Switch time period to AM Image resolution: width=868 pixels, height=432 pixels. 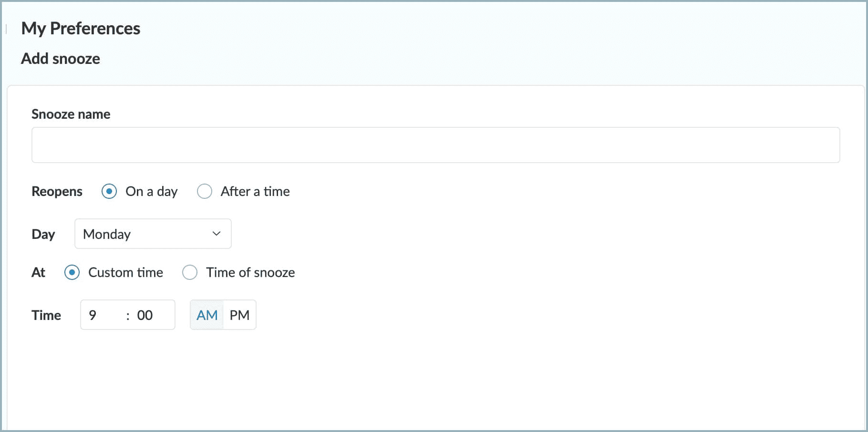click(x=207, y=315)
